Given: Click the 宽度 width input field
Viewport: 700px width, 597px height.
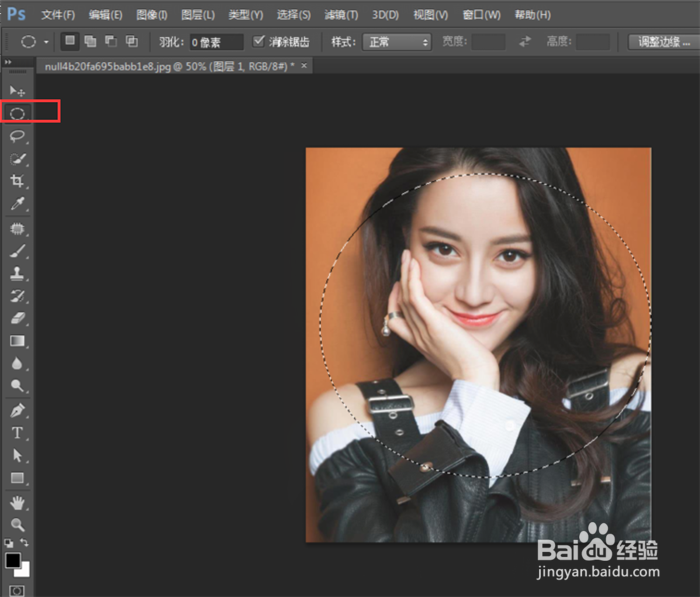Looking at the screenshot, I should 488,42.
